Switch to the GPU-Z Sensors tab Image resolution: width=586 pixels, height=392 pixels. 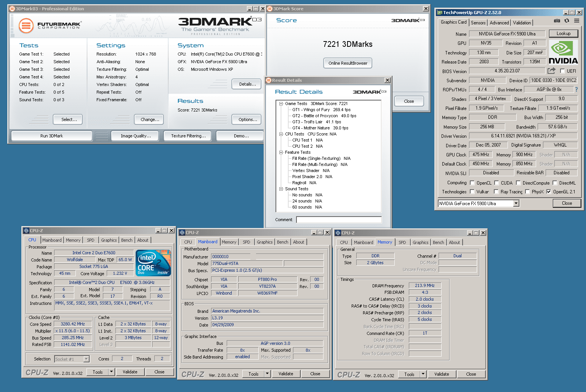[478, 23]
